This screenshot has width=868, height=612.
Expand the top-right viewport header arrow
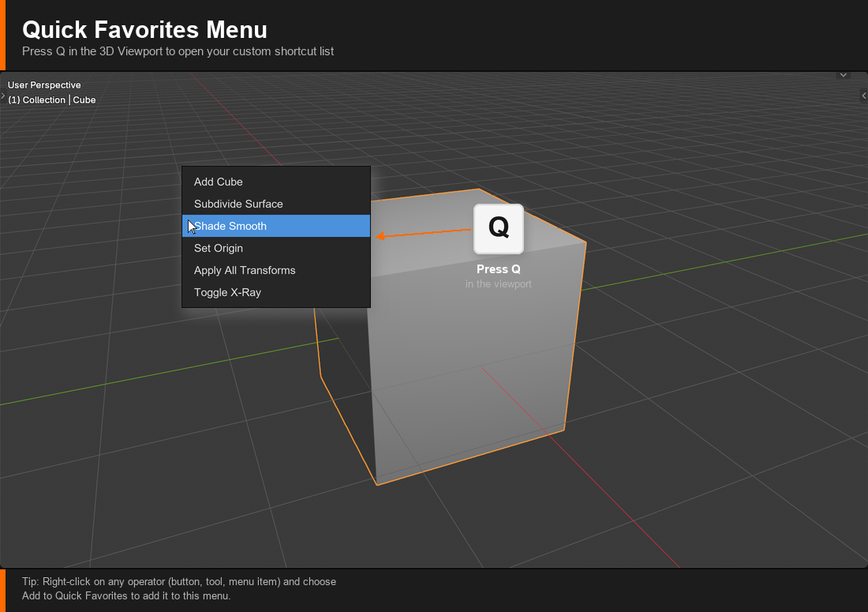click(x=843, y=75)
